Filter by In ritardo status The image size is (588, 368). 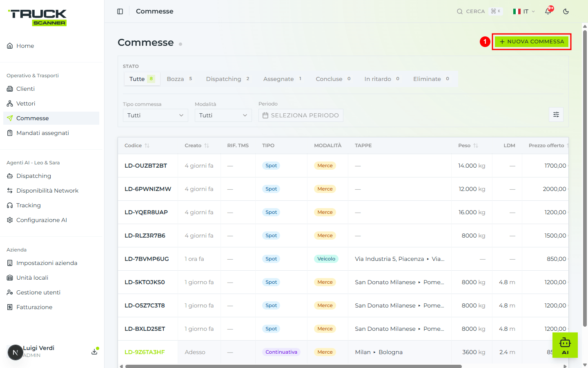click(x=382, y=79)
